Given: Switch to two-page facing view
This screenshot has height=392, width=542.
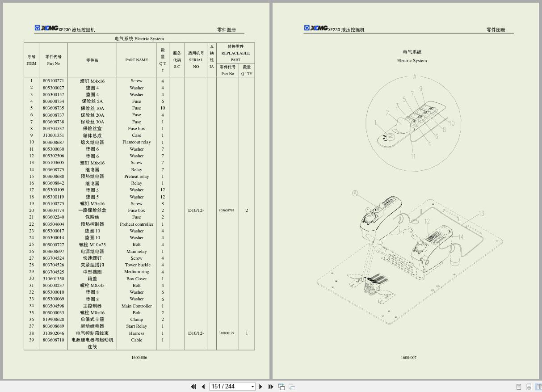Looking at the screenshot, I should [x=539, y=387].
